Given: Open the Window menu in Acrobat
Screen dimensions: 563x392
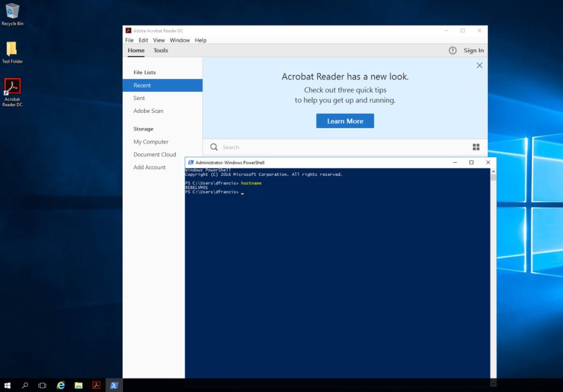Looking at the screenshot, I should coord(180,40).
